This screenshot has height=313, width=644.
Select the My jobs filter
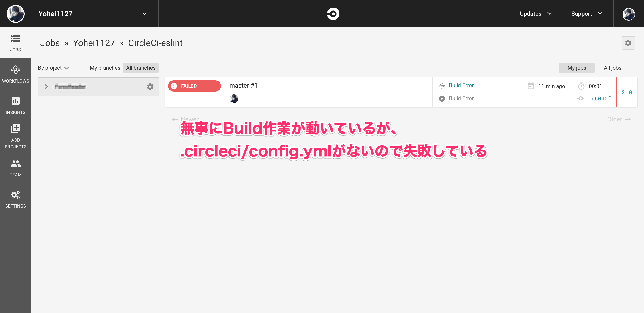click(577, 68)
